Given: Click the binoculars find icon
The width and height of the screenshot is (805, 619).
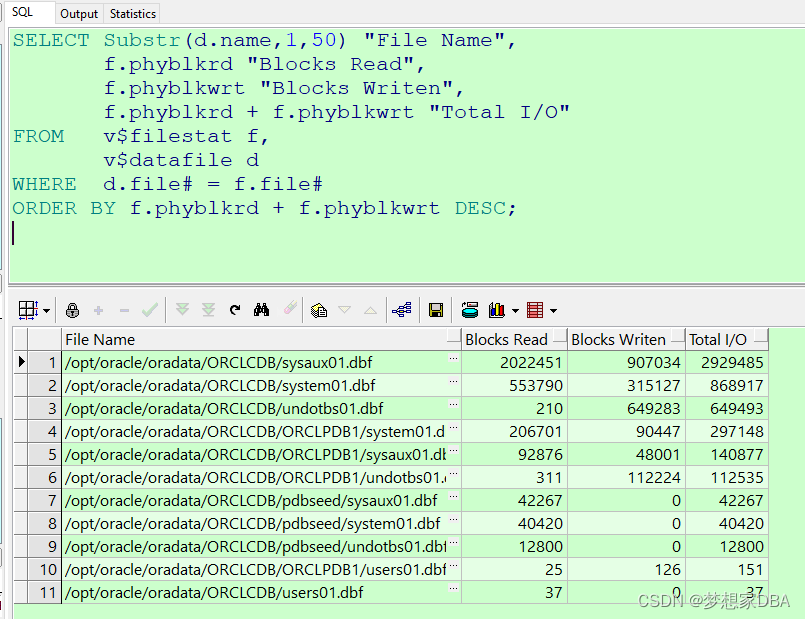Looking at the screenshot, I should (x=261, y=310).
